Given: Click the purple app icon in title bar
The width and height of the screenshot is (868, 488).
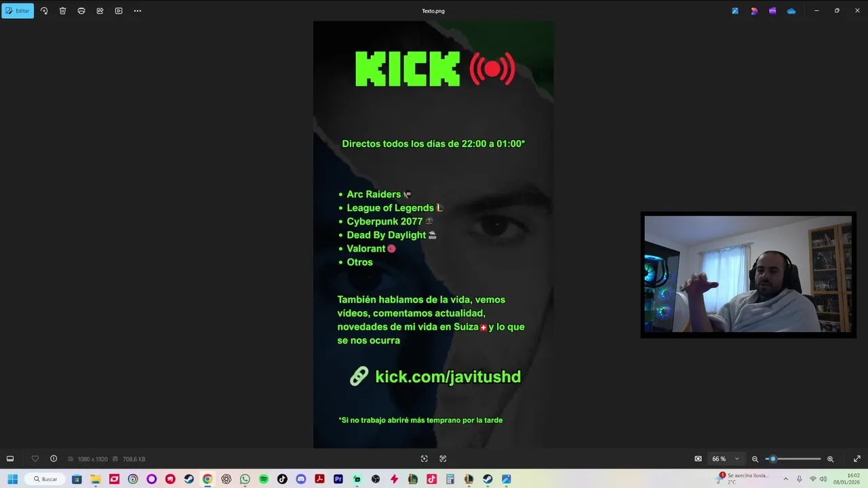Looking at the screenshot, I should (x=772, y=11).
